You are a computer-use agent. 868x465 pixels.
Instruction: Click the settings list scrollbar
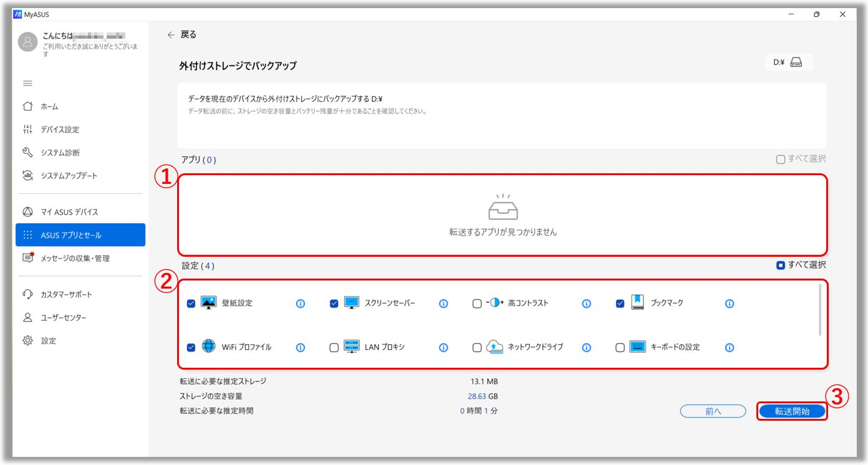click(x=820, y=310)
